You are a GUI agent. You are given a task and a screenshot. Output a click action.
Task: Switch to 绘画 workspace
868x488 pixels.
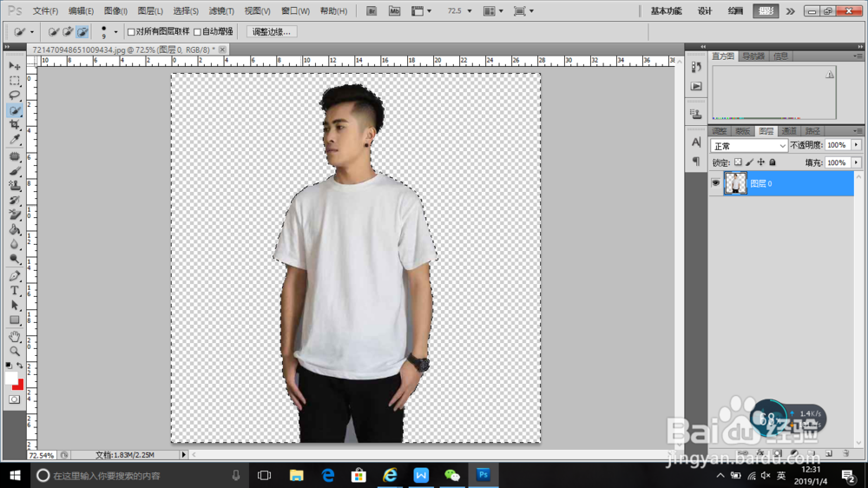pos(735,11)
